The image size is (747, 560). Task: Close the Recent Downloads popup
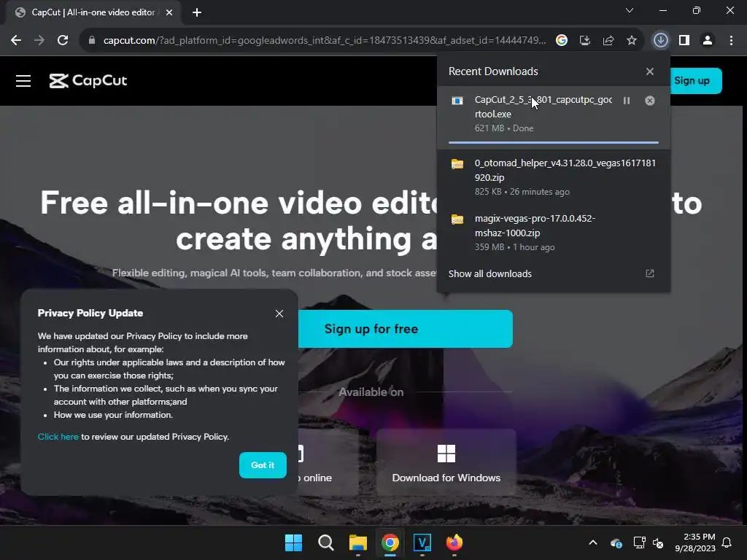click(650, 71)
